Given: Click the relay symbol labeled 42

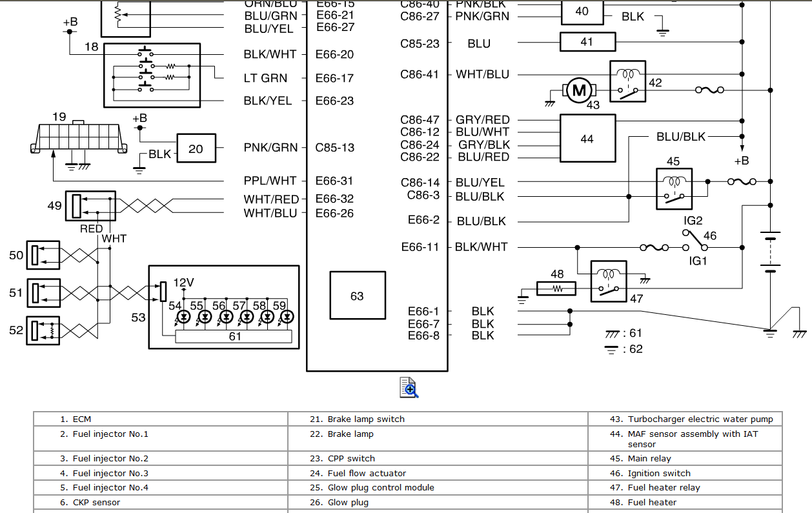Looking at the screenshot, I should coord(628,81).
